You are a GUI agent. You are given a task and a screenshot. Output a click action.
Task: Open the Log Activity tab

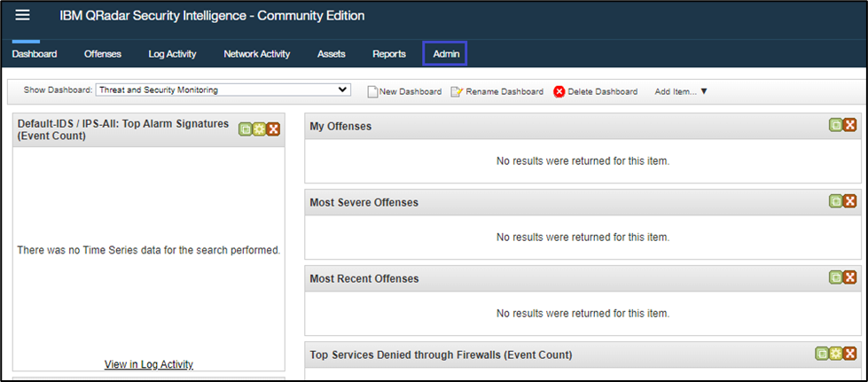click(172, 54)
